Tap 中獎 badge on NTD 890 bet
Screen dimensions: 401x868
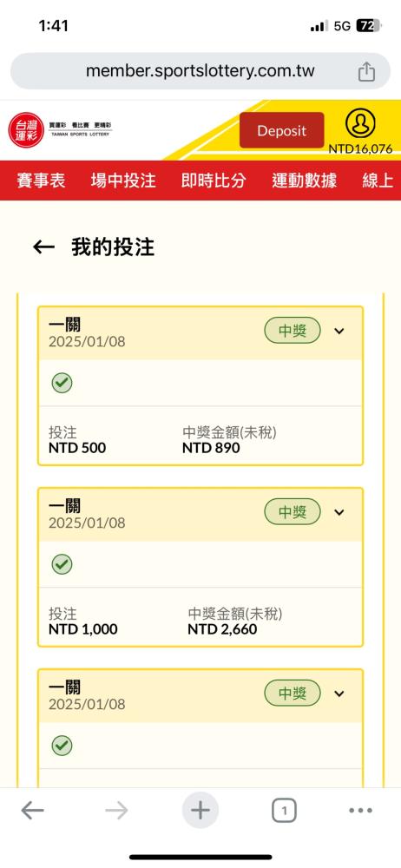293,331
